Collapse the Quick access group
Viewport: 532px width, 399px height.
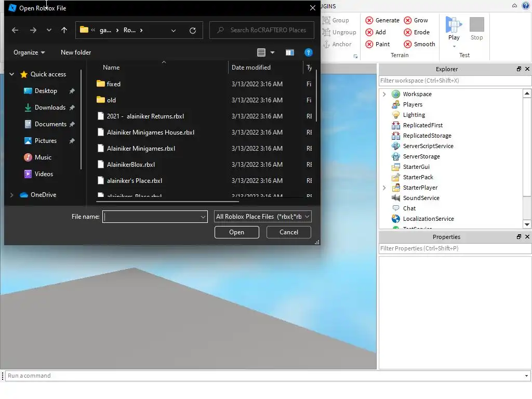pyautogui.click(x=12, y=74)
